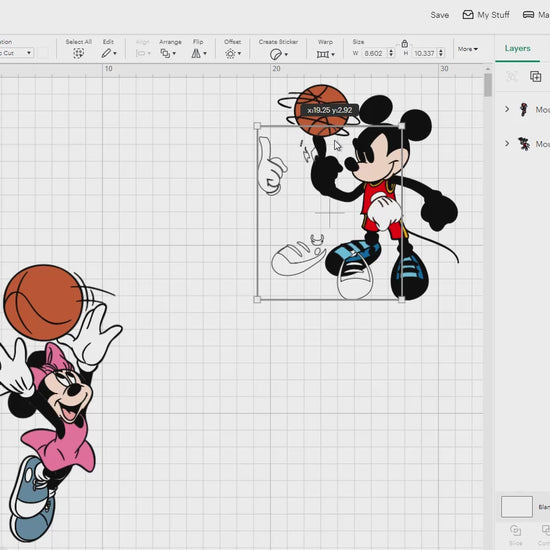Click the Duplicate layer icon
Viewport: 550px width, 550px height.
(535, 76)
